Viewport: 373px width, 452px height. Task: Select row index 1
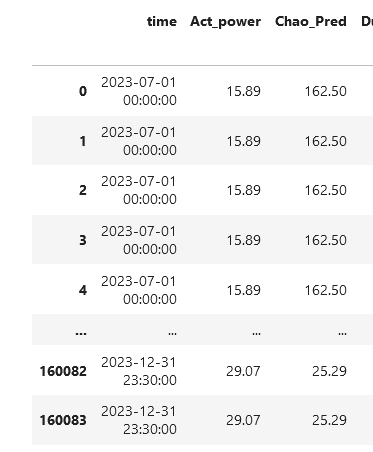click(83, 141)
